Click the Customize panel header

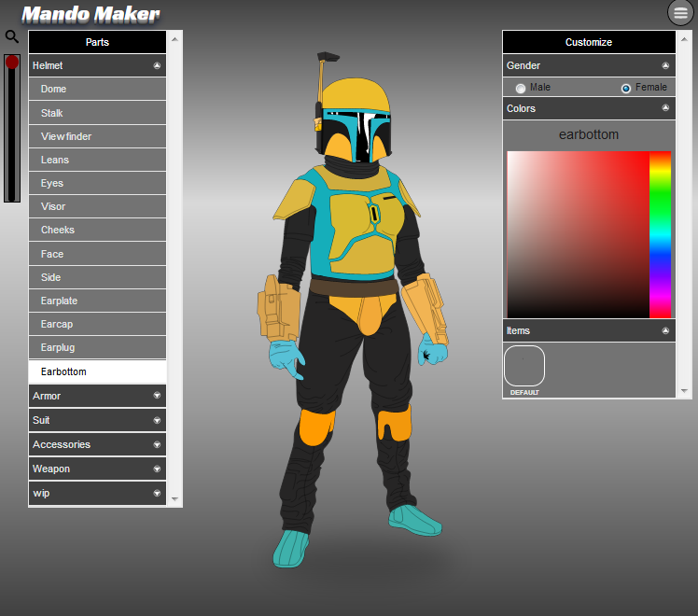click(x=589, y=42)
